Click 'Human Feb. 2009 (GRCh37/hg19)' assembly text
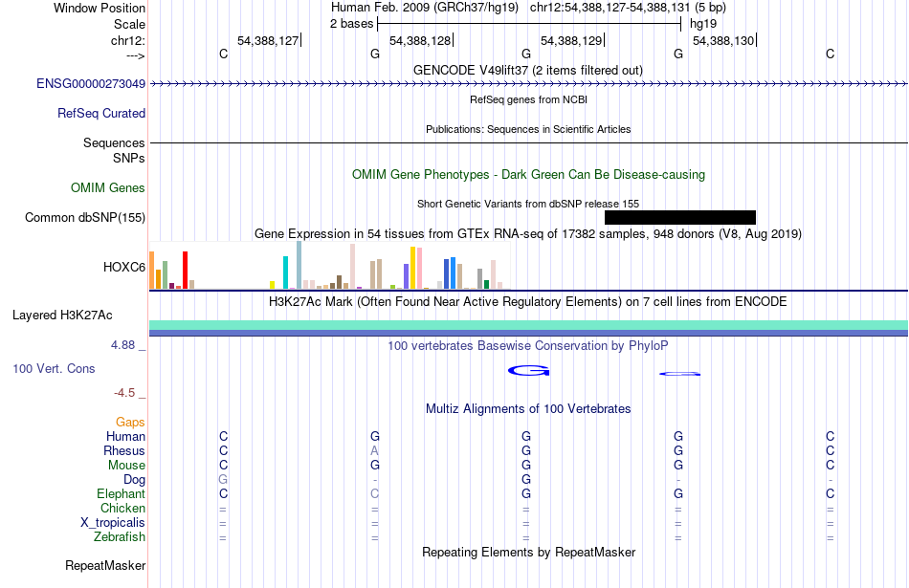 tap(425, 8)
